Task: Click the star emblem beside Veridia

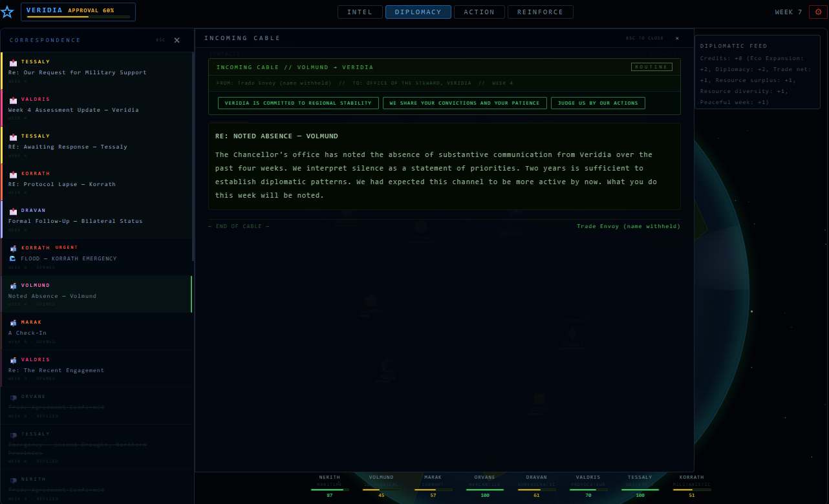Action: click(7, 12)
